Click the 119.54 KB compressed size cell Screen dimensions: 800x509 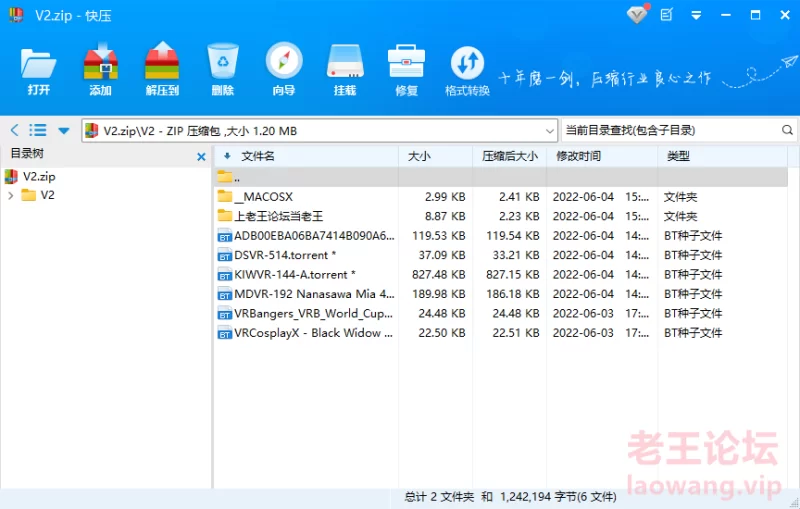(513, 236)
